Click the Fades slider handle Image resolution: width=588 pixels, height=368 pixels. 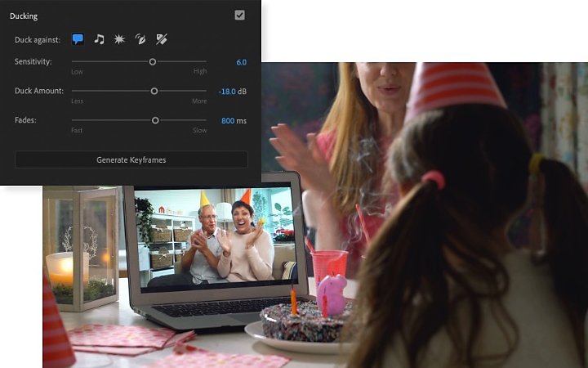point(155,120)
